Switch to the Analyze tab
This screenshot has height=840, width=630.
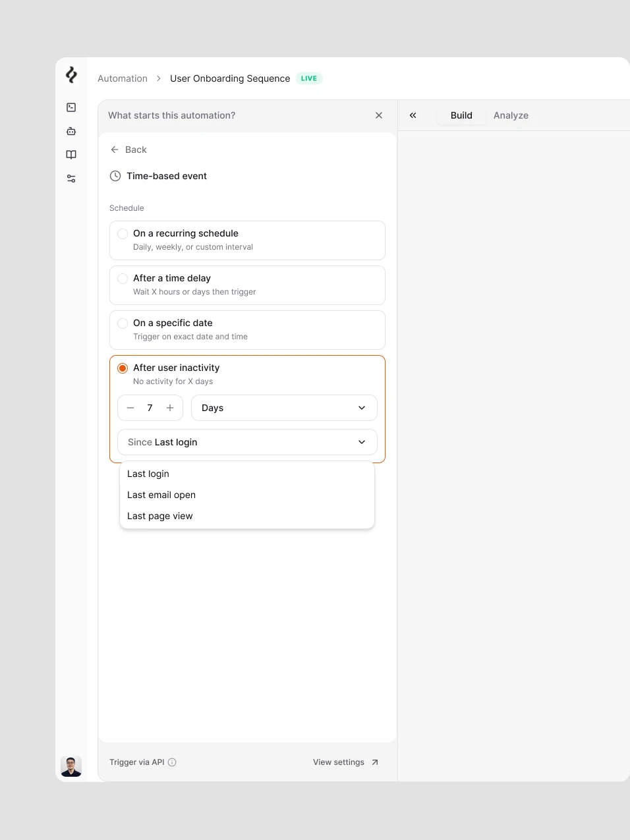pyautogui.click(x=511, y=115)
